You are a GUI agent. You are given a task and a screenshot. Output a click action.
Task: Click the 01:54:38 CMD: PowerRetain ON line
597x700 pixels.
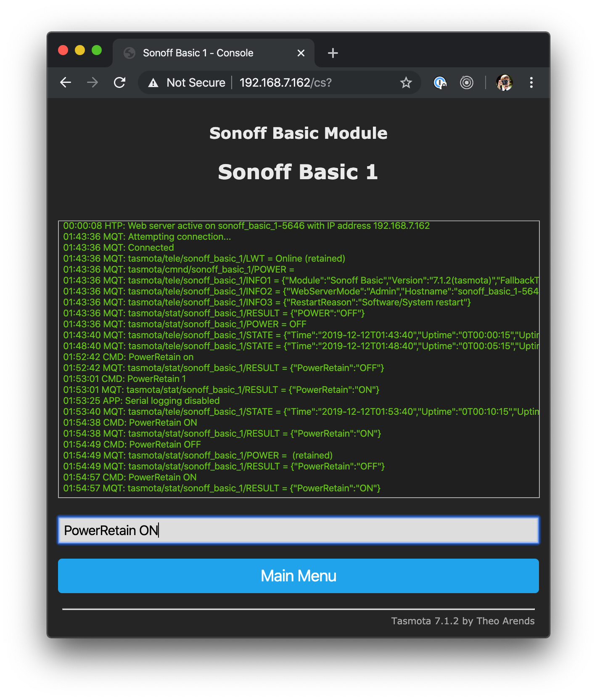[x=130, y=423]
